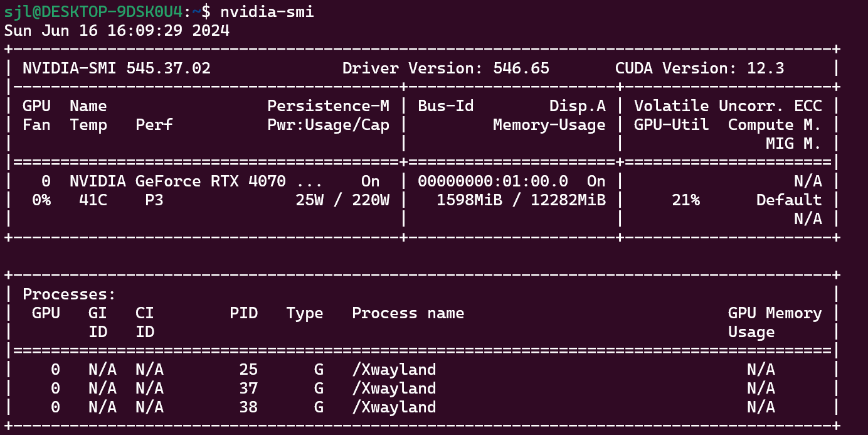Click the Default compute mode text
Screen dimensions: 868x435
(x=788, y=200)
